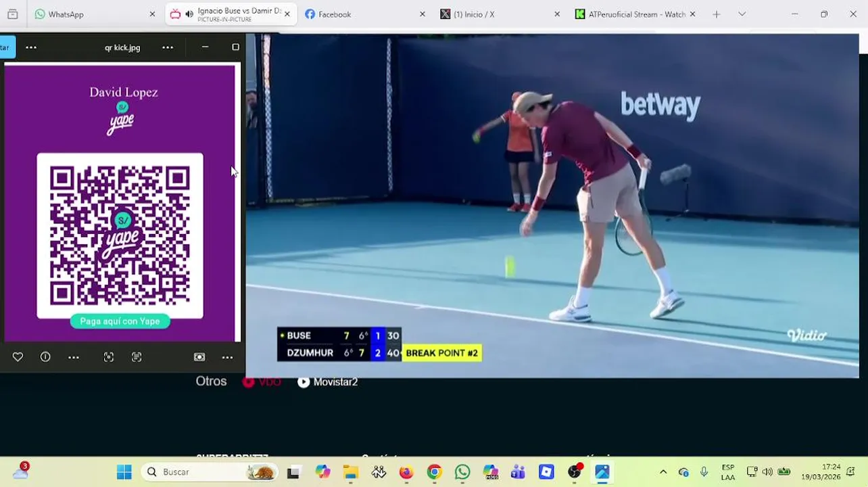Click the tennis video stream

coord(552,206)
